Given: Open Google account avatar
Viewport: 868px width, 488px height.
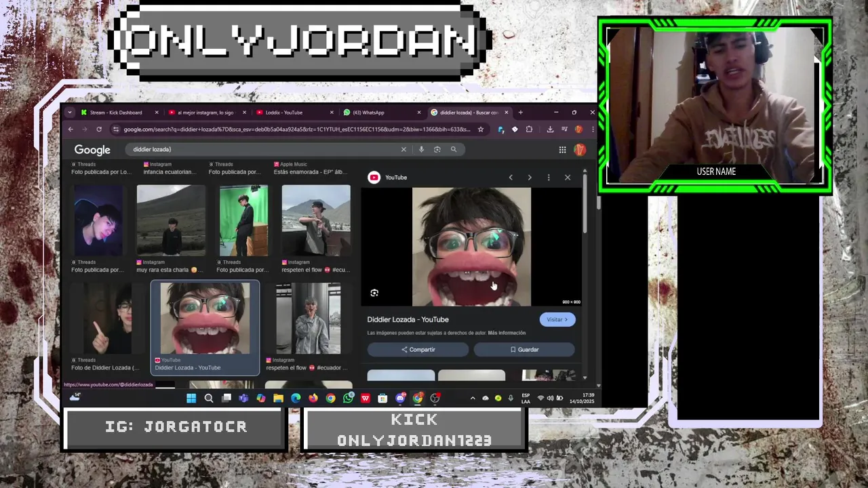Looking at the screenshot, I should [x=579, y=150].
